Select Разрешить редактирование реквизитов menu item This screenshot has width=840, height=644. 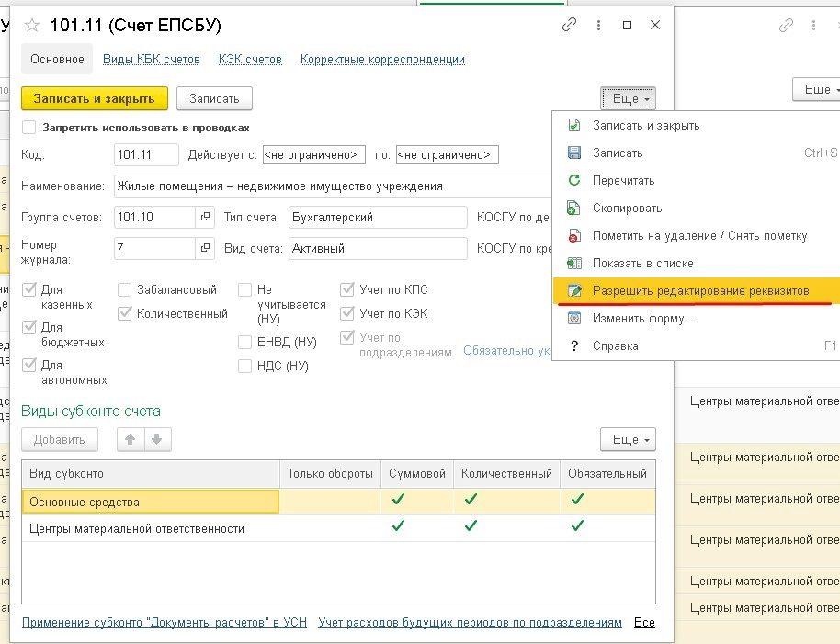700,290
